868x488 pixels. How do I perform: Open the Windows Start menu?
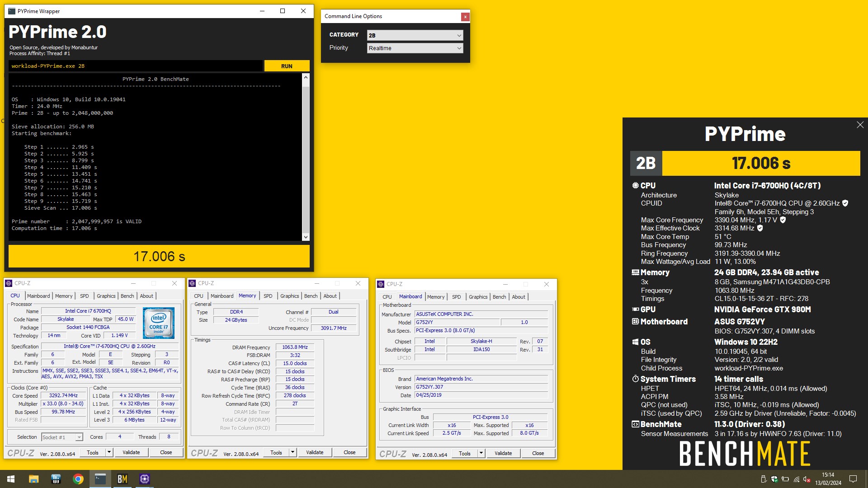[x=11, y=479]
